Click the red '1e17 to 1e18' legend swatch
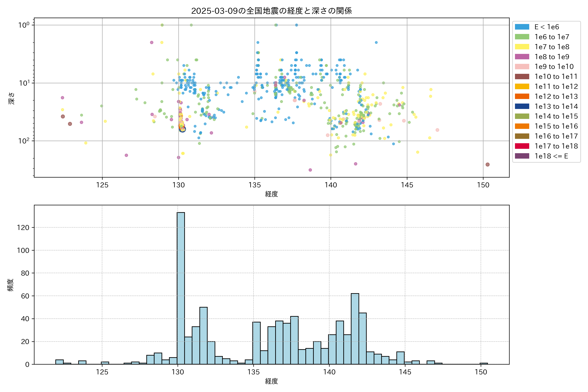The width and height of the screenshot is (588, 392). (x=522, y=146)
